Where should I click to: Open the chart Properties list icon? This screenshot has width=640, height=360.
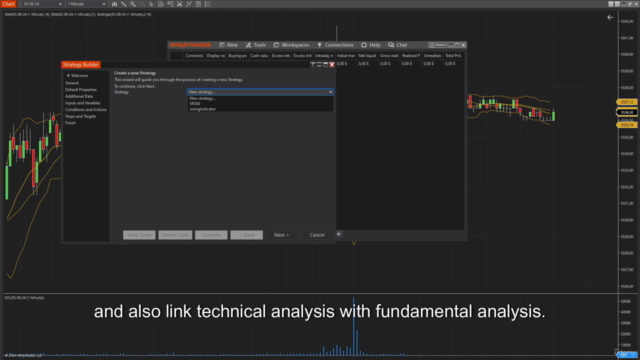[x=208, y=4]
